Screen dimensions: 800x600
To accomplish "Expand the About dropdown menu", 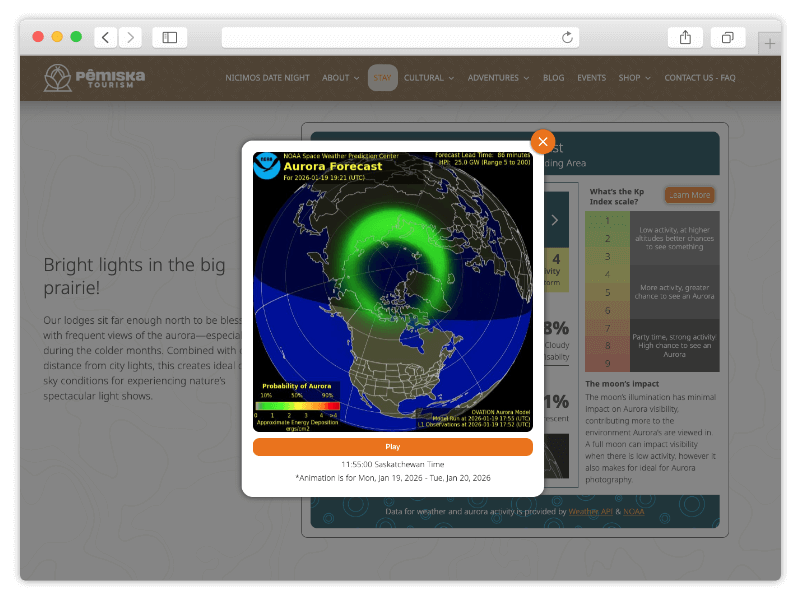I will [340, 78].
